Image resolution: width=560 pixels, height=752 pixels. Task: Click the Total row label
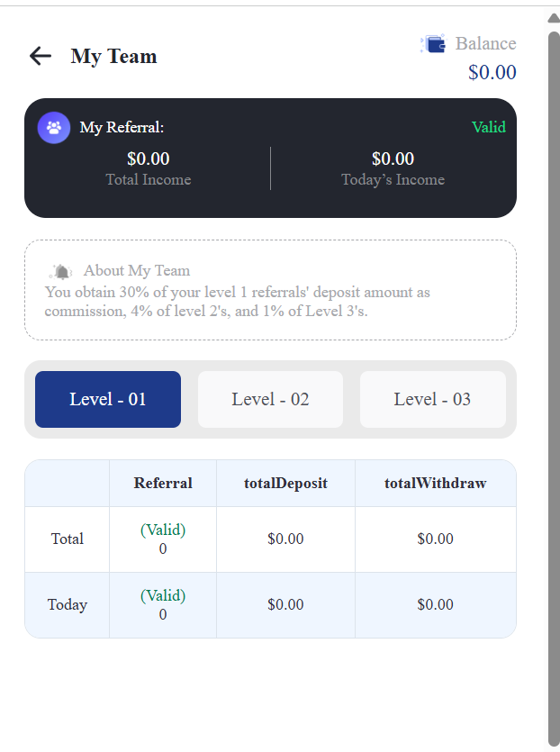pyautogui.click(x=68, y=539)
